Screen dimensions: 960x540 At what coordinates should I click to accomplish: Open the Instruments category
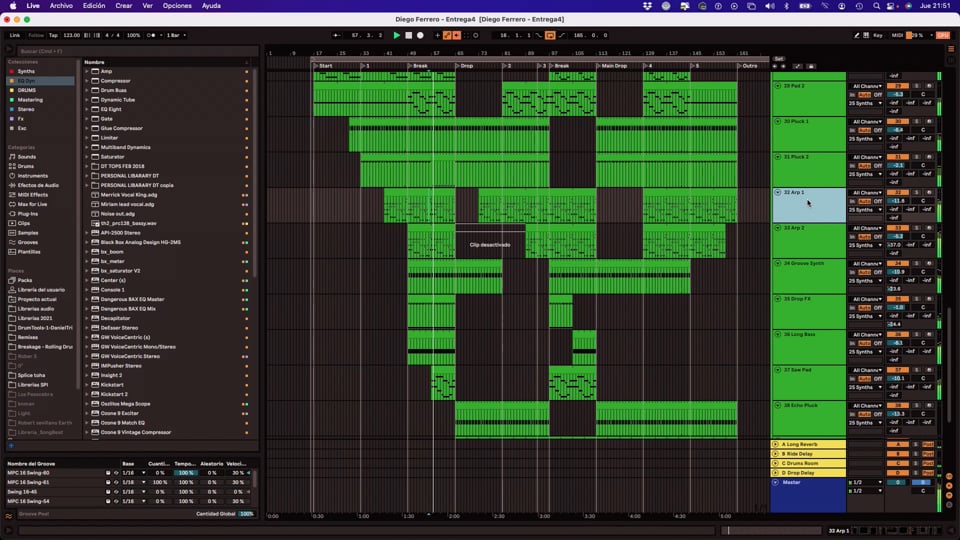[x=32, y=176]
